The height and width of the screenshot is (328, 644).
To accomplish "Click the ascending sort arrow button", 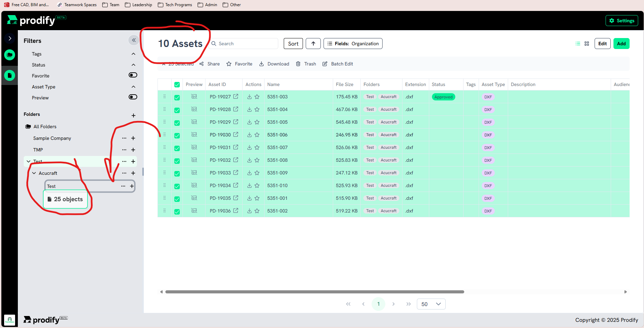I will click(313, 44).
